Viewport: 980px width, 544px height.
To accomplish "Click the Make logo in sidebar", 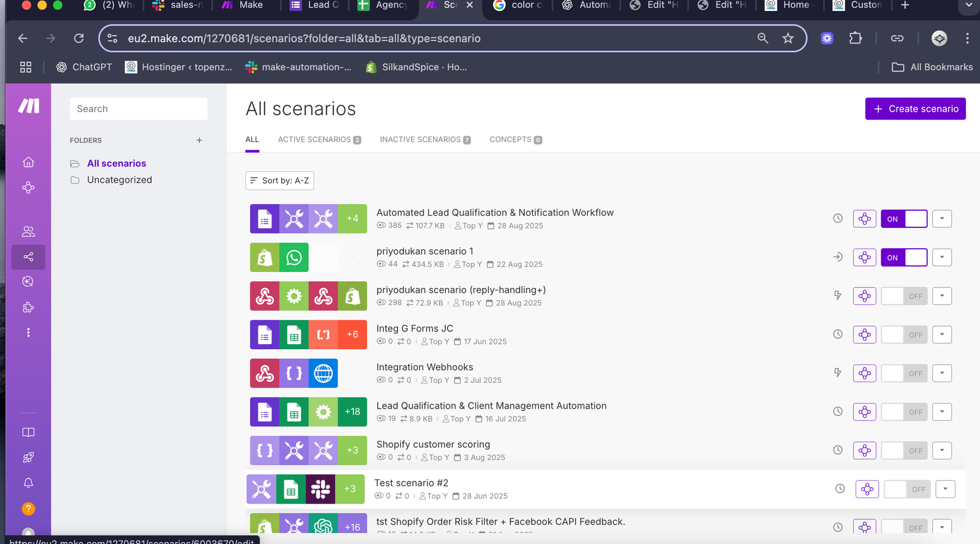I will click(28, 106).
